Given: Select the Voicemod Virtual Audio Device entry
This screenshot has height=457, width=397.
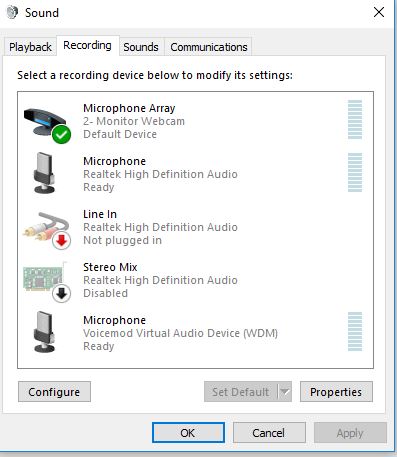Looking at the screenshot, I should click(x=195, y=333).
